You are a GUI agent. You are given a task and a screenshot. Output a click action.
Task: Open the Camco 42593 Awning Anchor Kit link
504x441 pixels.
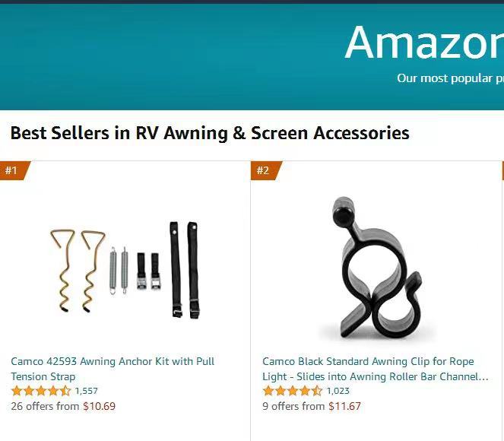pyautogui.click(x=113, y=369)
